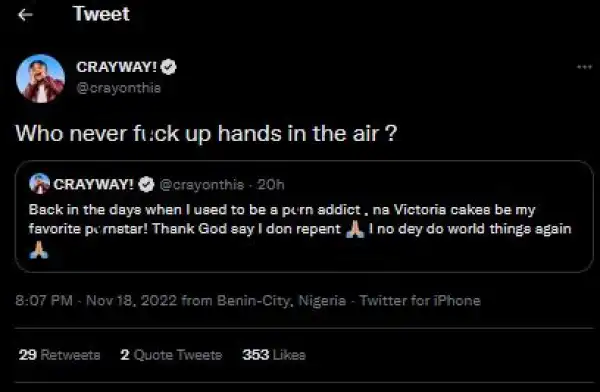600x392 pixels.
Task: Click the verified badge beside CRAYWAY! name
Action: (x=168, y=67)
